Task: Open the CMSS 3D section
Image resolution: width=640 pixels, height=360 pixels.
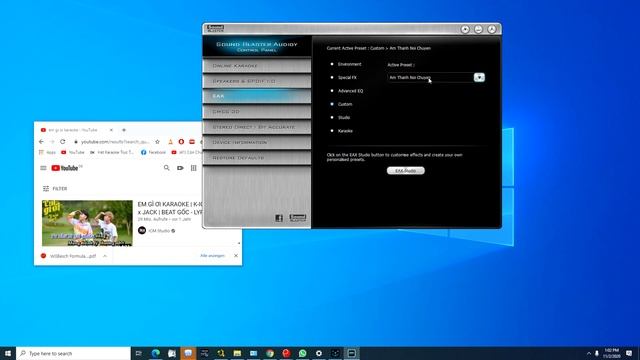Action: (257, 111)
